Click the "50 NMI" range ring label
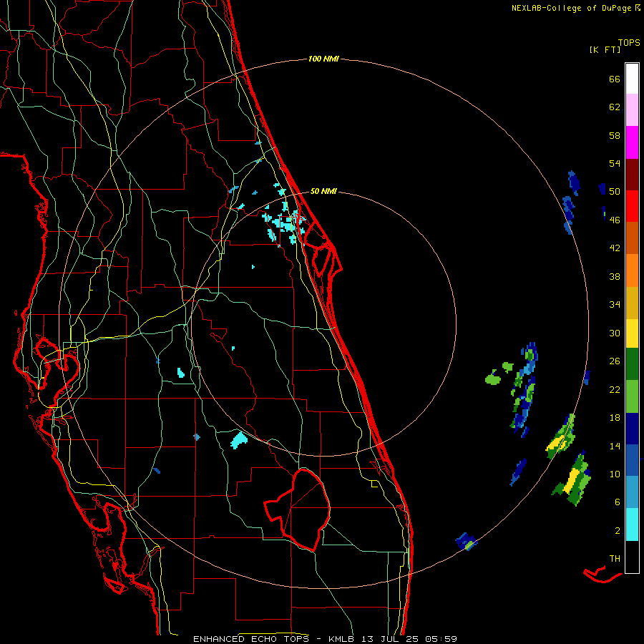 point(323,191)
